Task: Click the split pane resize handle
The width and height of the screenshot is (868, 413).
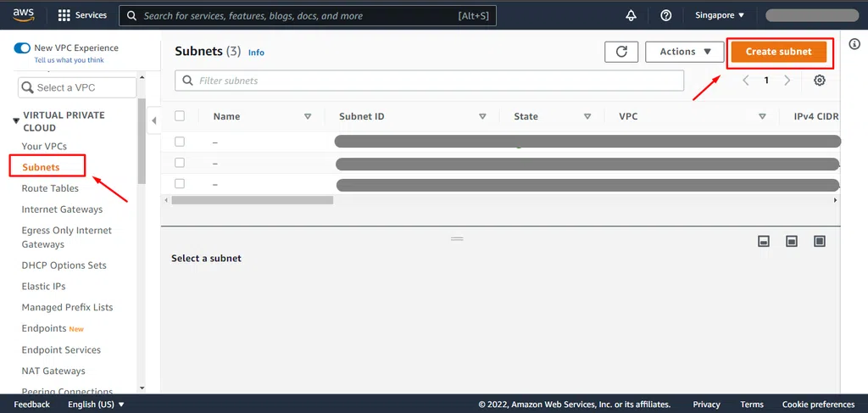Action: [x=457, y=238]
